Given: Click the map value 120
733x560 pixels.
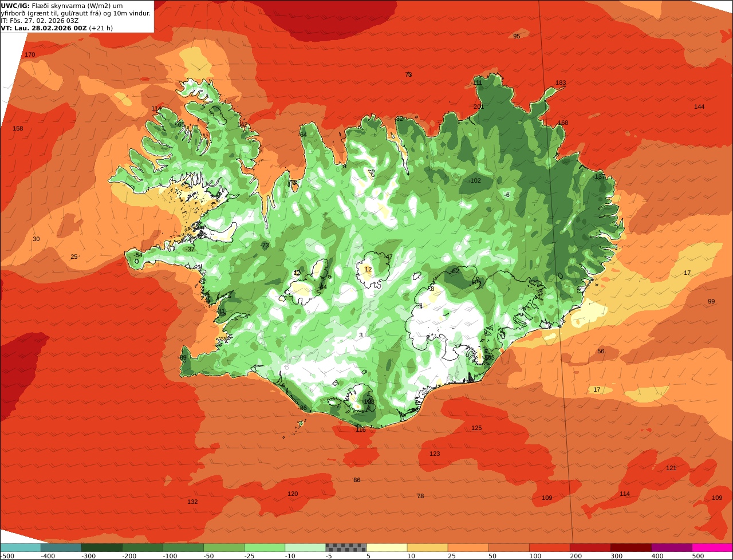Looking at the screenshot, I should pyautogui.click(x=293, y=494).
